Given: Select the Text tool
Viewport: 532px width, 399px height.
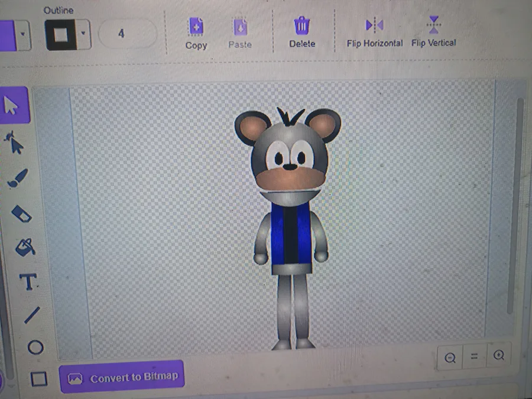Looking at the screenshot, I should (x=28, y=281).
